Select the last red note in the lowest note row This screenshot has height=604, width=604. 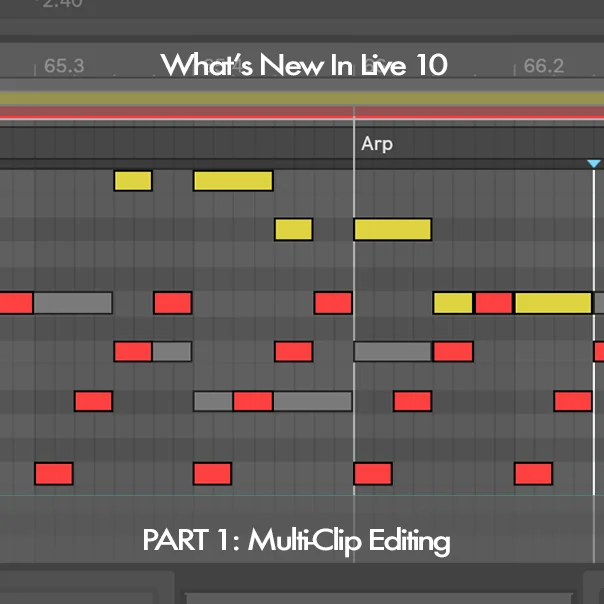pyautogui.click(x=534, y=474)
